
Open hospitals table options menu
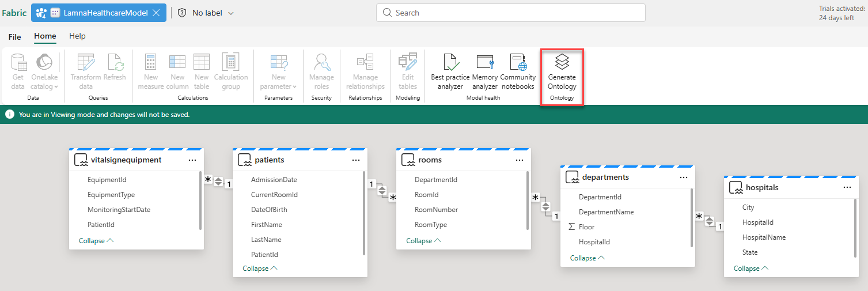pyautogui.click(x=847, y=188)
